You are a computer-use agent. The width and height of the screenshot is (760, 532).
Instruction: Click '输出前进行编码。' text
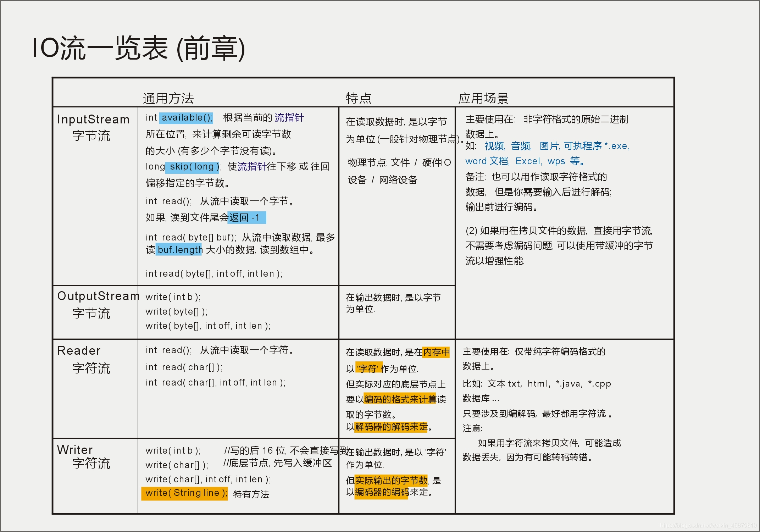point(501,207)
